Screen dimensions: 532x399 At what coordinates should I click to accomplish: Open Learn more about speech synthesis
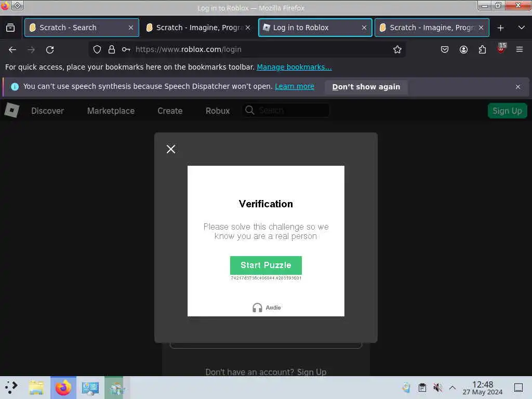point(295,87)
